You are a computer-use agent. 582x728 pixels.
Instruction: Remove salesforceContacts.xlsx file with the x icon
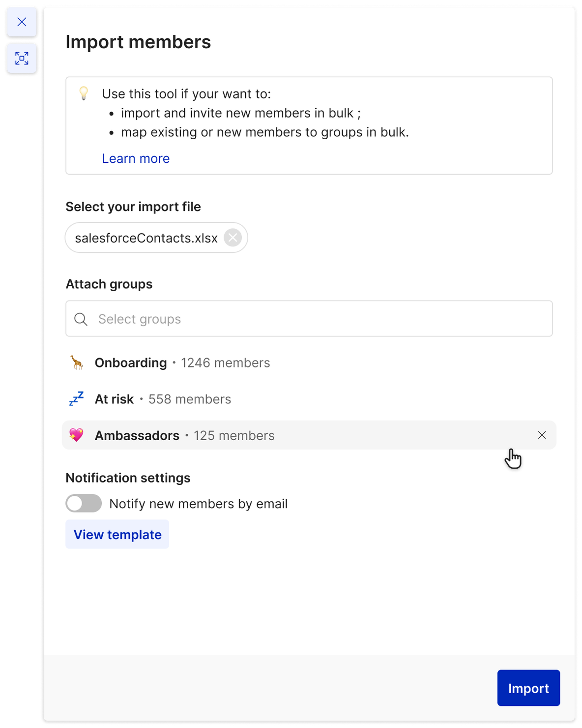[x=233, y=238]
